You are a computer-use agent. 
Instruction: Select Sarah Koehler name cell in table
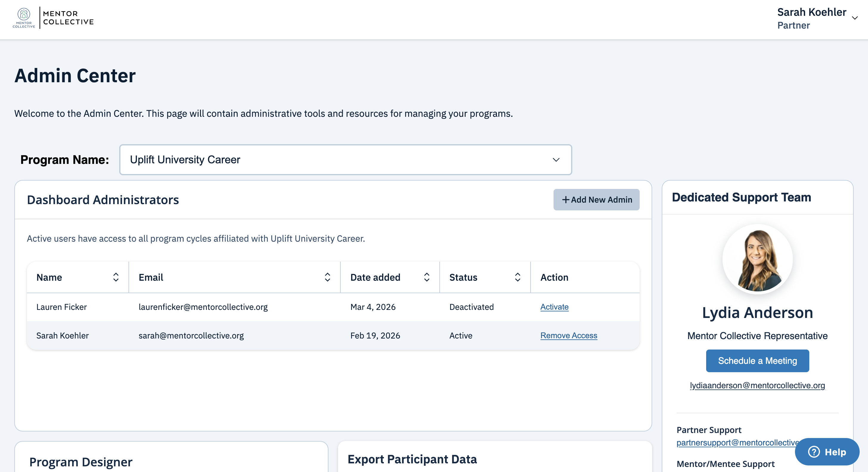(63, 336)
